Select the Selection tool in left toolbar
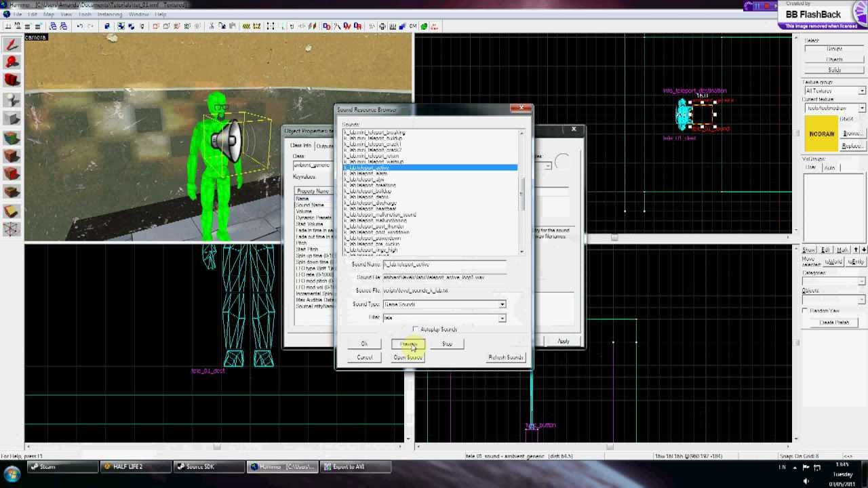Image resolution: width=868 pixels, height=488 pixels. tap(12, 45)
